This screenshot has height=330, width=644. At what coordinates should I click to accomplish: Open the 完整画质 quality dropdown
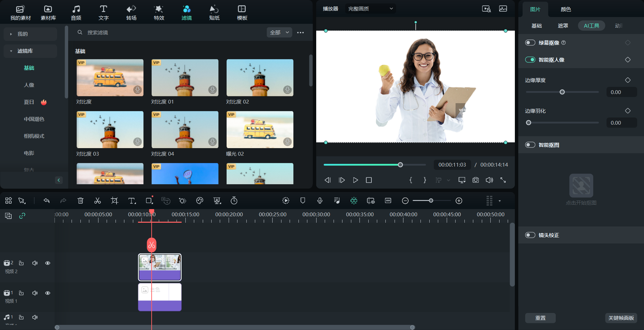point(370,9)
